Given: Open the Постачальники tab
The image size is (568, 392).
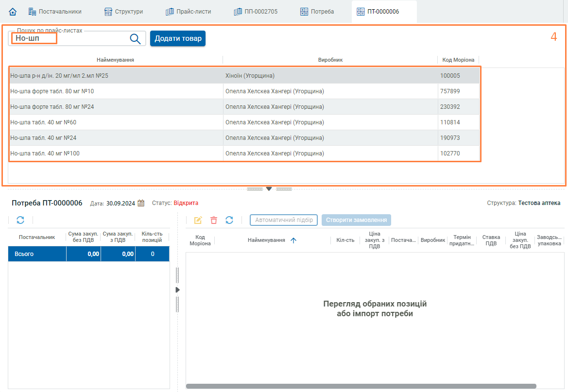Looking at the screenshot, I should [x=55, y=12].
